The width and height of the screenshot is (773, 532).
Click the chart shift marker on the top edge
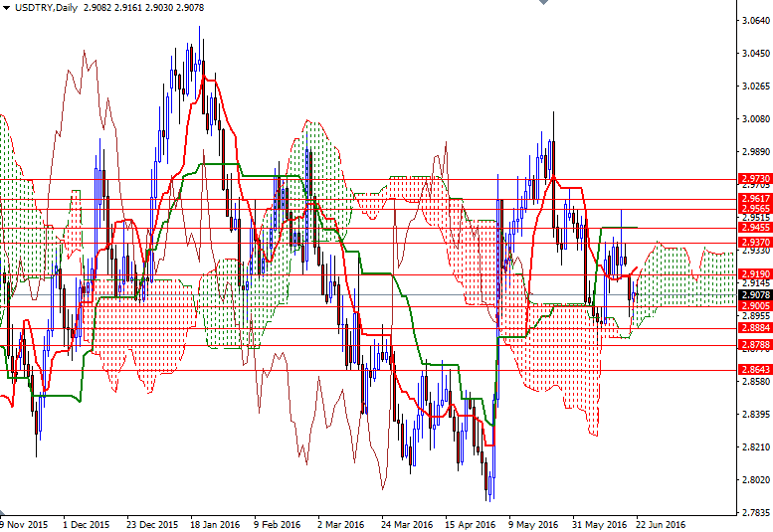click(543, 2)
